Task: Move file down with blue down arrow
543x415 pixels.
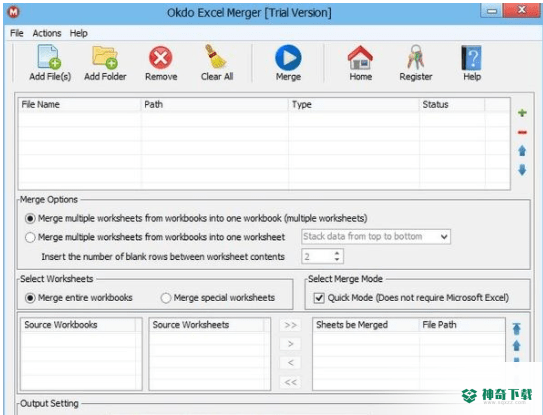Action: click(x=522, y=170)
